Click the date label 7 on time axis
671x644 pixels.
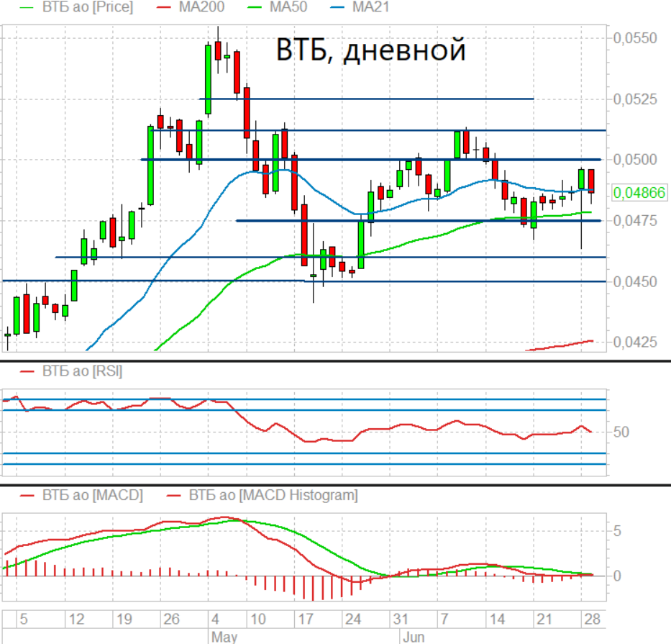point(444,619)
